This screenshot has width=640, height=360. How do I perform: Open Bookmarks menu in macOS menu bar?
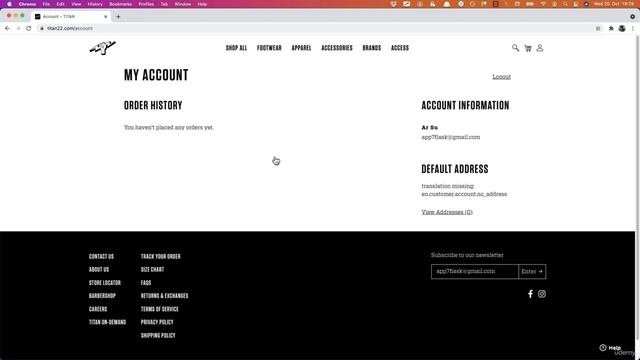120,4
